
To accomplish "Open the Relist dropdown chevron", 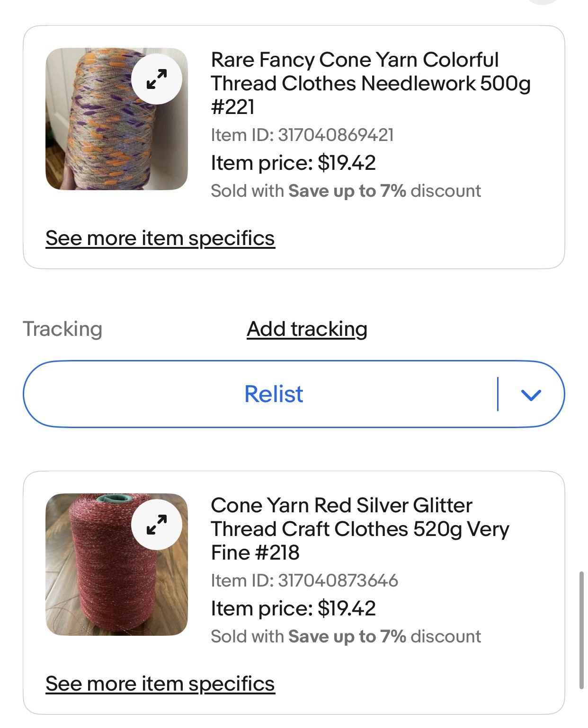I will [531, 395].
